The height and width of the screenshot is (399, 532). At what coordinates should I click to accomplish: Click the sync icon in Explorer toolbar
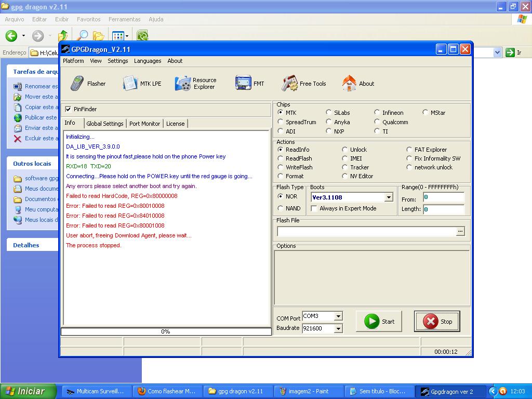tap(142, 36)
